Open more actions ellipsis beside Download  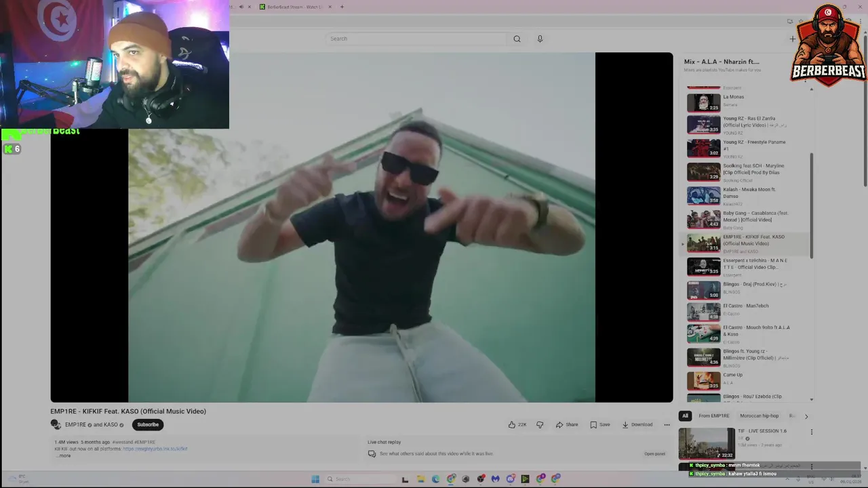667,425
